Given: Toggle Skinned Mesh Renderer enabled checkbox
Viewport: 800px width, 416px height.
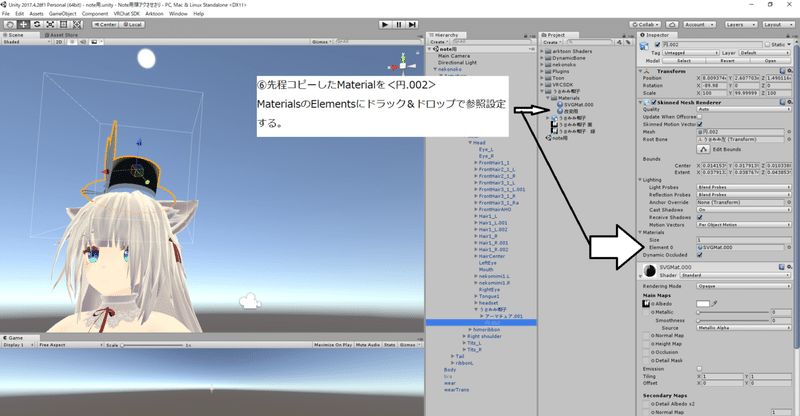Looking at the screenshot, I should pos(654,102).
